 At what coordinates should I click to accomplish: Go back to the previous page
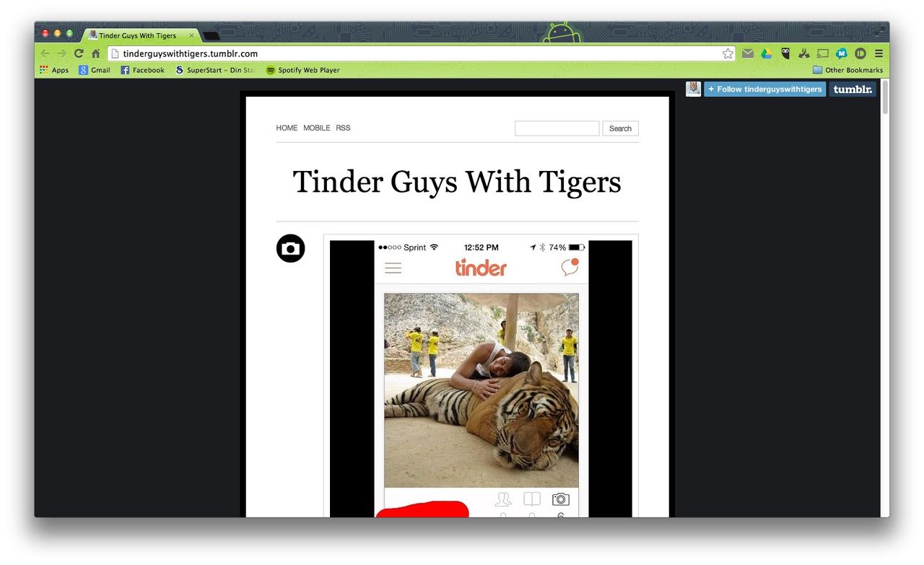pos(45,53)
